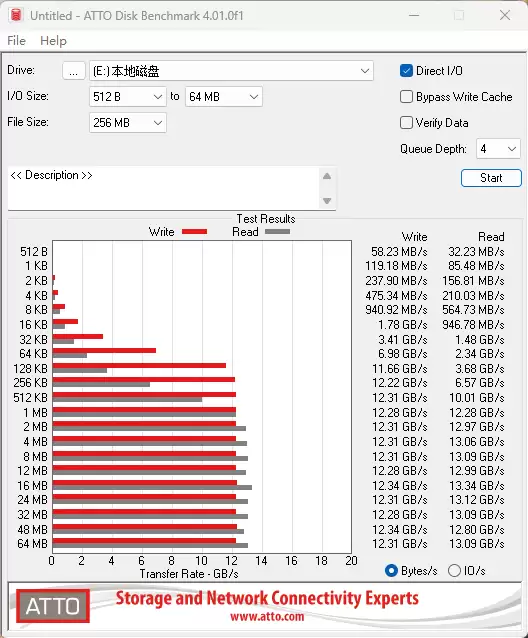Click the 6.57 GB/s read value

click(x=480, y=383)
